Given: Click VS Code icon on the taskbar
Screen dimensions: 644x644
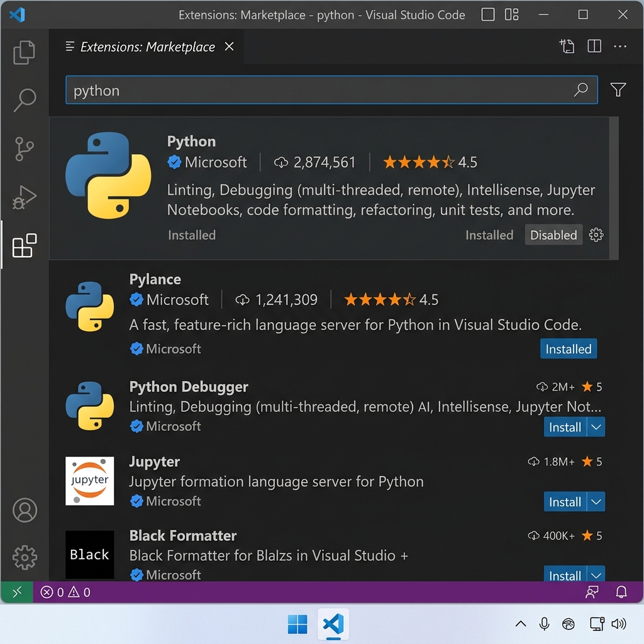Looking at the screenshot, I should click(x=333, y=625).
